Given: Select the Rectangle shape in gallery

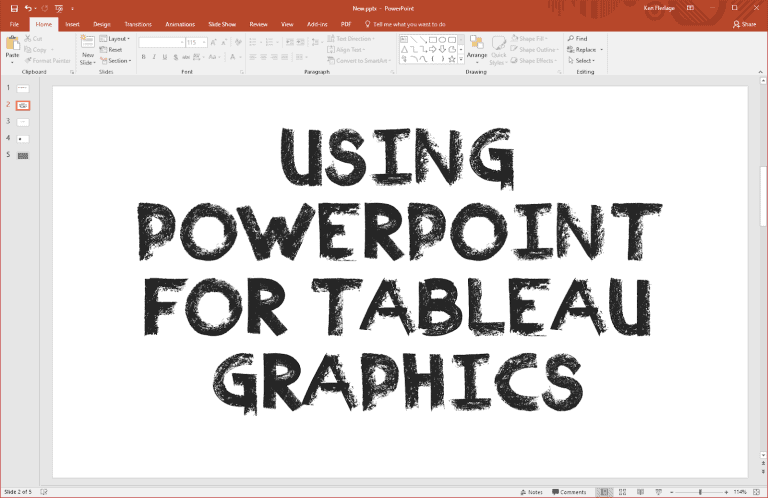Looking at the screenshot, I should (433, 40).
